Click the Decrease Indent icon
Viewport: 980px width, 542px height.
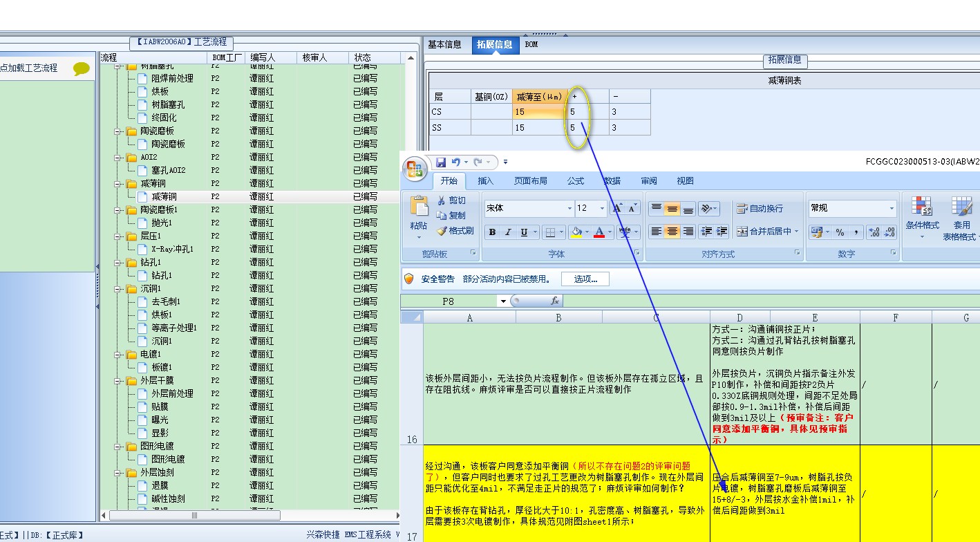pos(706,232)
